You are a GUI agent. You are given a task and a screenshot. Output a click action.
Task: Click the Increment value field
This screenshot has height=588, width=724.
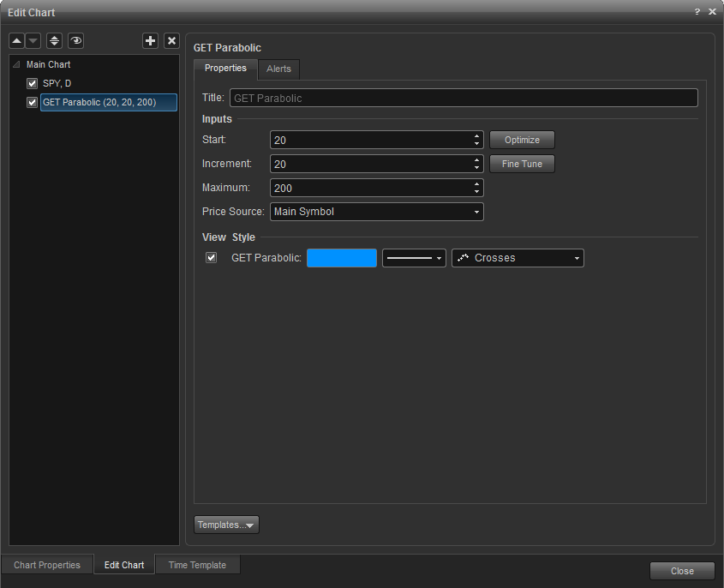coord(370,164)
